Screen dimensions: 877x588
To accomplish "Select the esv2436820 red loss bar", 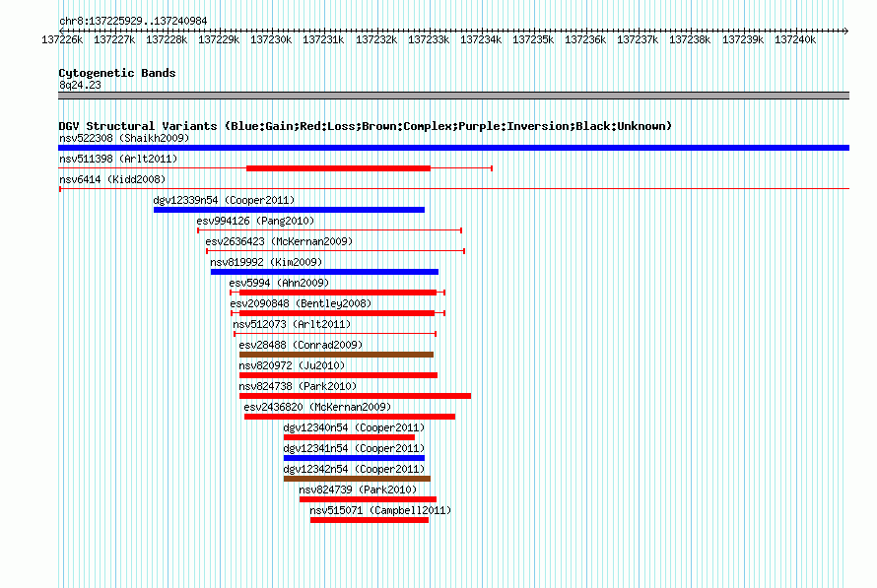I will (350, 417).
